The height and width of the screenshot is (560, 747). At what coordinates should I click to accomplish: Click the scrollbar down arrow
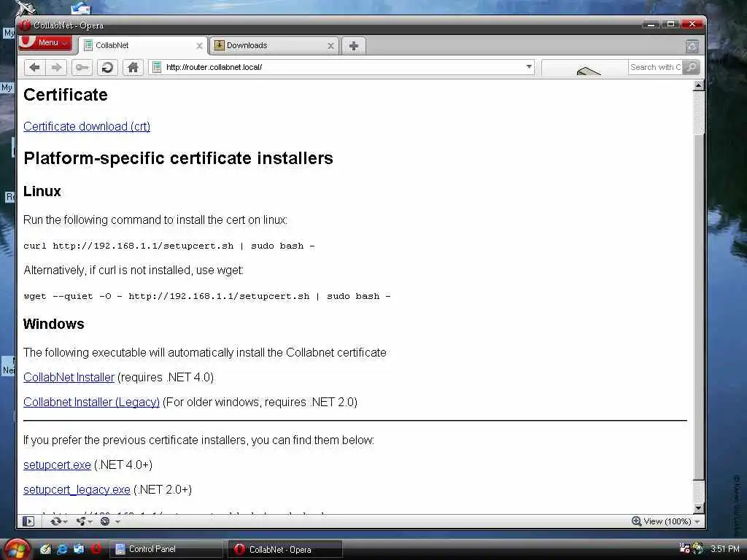pos(698,508)
